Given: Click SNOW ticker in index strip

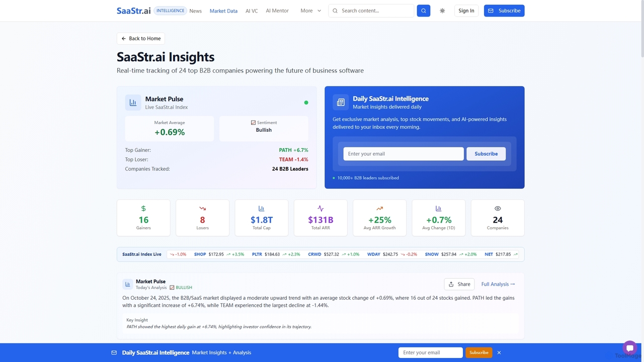Looking at the screenshot, I should click(x=432, y=254).
